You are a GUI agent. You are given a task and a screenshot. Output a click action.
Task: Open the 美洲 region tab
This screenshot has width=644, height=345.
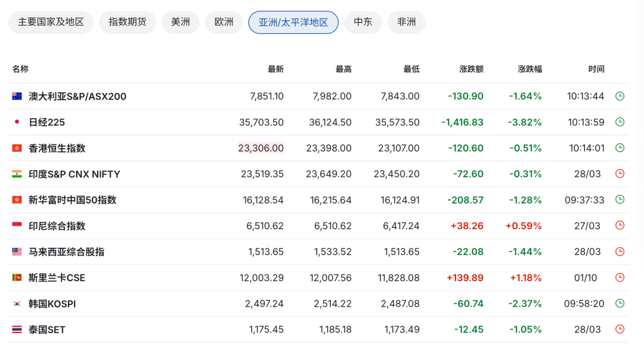(x=180, y=22)
